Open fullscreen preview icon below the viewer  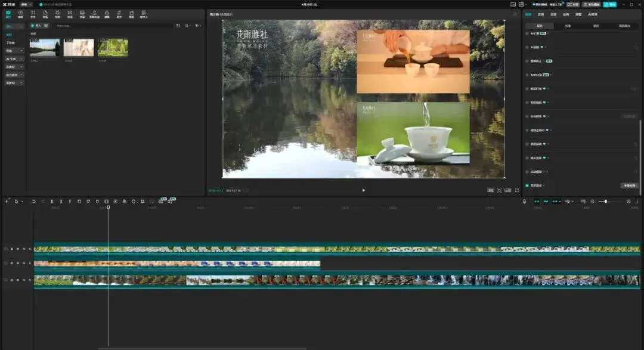(x=517, y=190)
